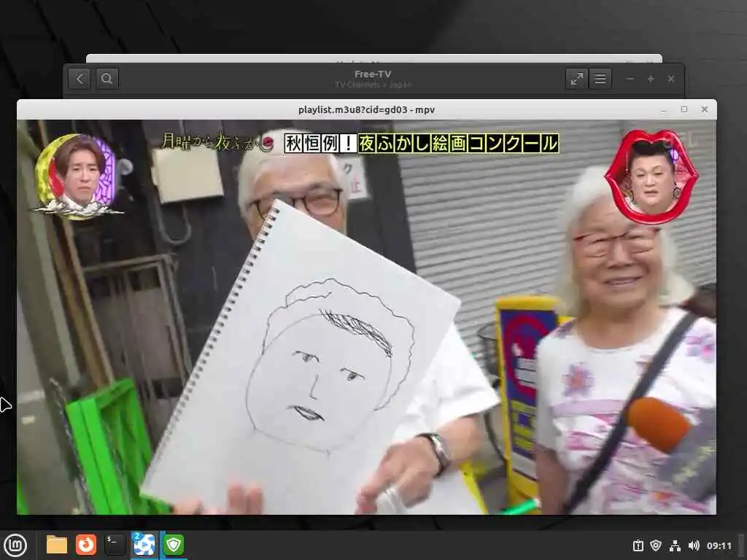Click the mpv title bar text
The image size is (747, 560).
366,109
